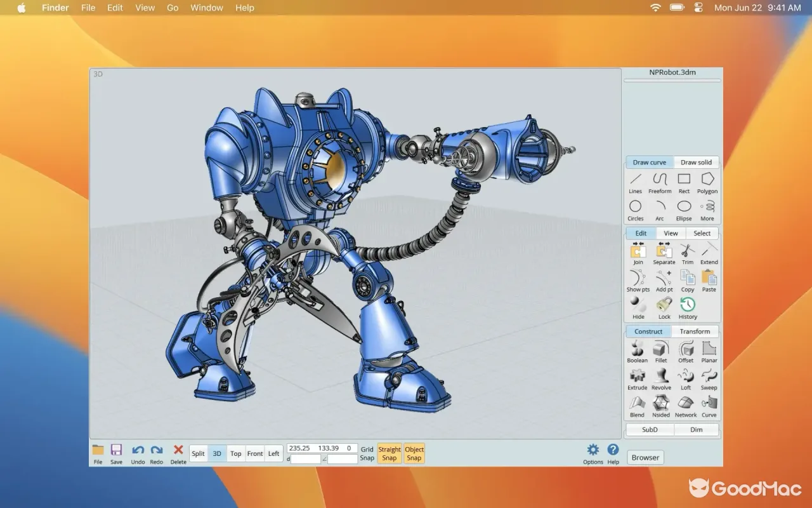
Task: Open the Transform tab
Action: point(695,331)
